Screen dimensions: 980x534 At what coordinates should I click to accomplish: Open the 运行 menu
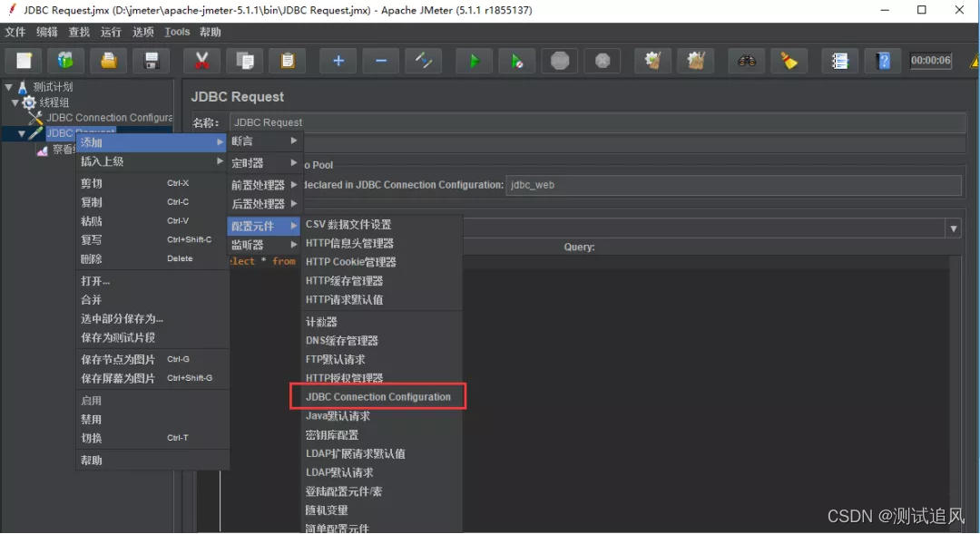[111, 32]
